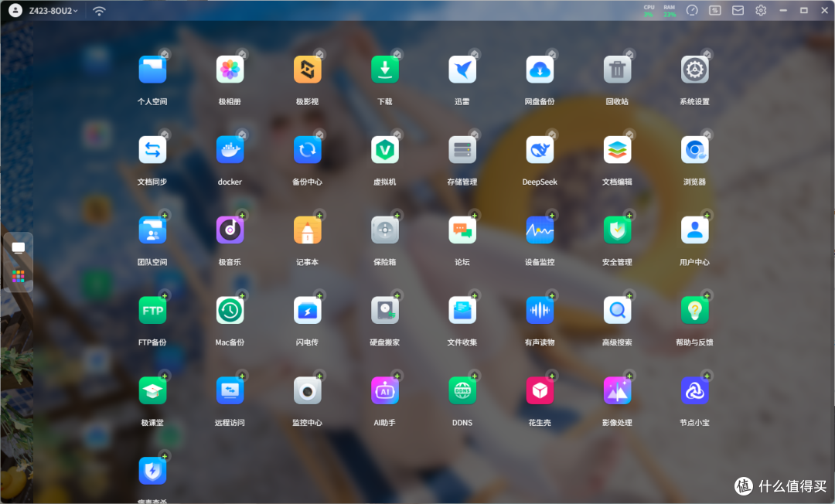Viewport: 835px width, 504px height.
Task: Launch the AI助手 assistant app
Action: click(x=385, y=391)
